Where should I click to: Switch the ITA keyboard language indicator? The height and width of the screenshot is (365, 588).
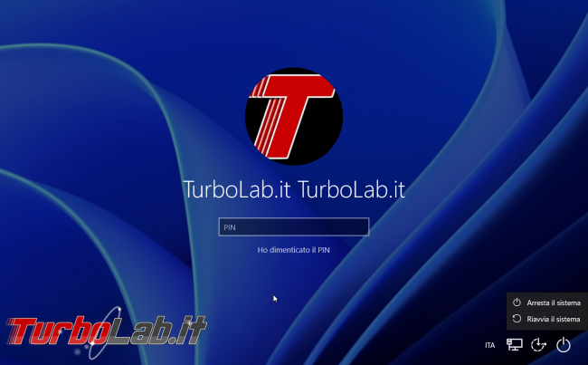point(489,345)
